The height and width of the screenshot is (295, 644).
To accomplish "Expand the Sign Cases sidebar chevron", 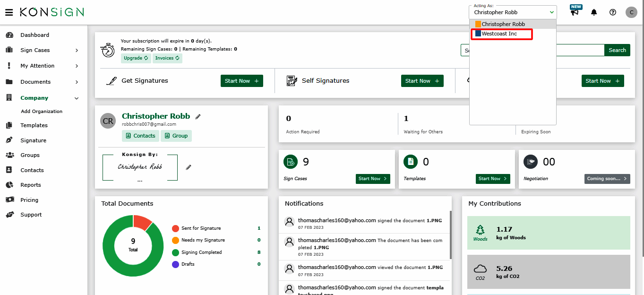I will [x=77, y=50].
